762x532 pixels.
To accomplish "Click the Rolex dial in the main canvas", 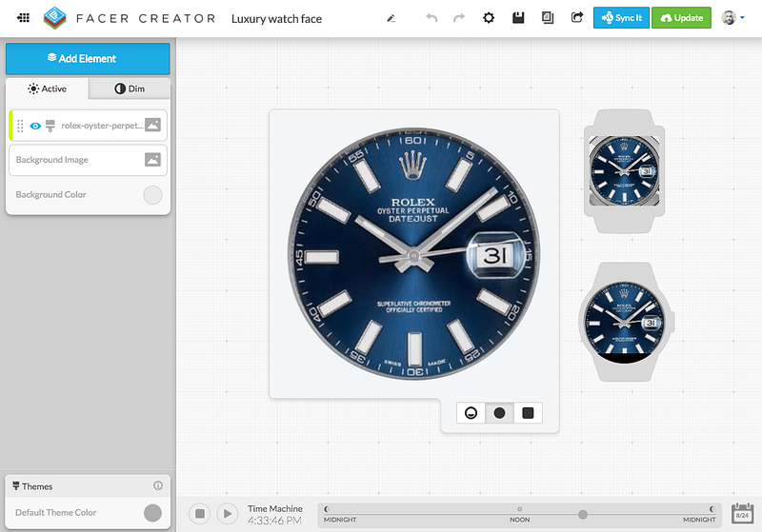I will click(413, 254).
